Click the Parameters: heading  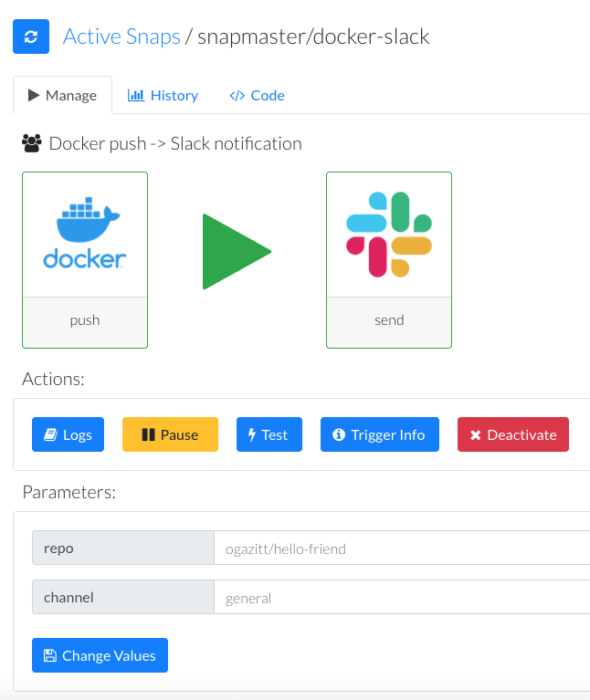68,493
